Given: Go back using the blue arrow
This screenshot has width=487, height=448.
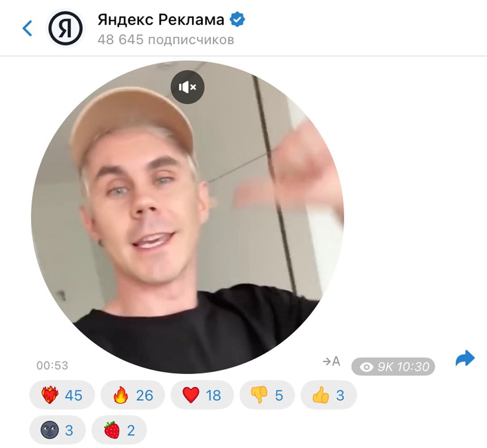Looking at the screenshot, I should pyautogui.click(x=27, y=28).
